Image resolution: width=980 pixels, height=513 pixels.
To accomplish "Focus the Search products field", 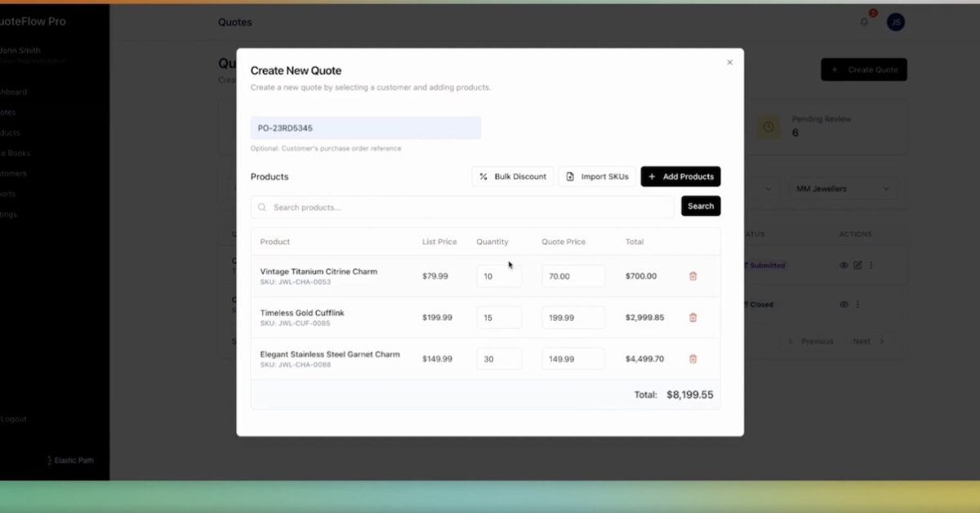I will (x=462, y=207).
